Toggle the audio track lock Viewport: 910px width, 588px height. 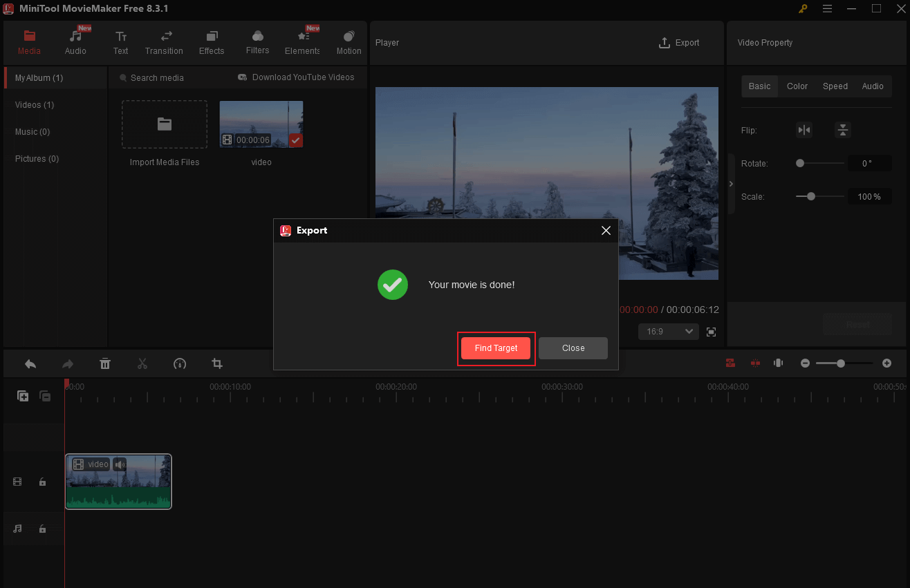(x=42, y=529)
